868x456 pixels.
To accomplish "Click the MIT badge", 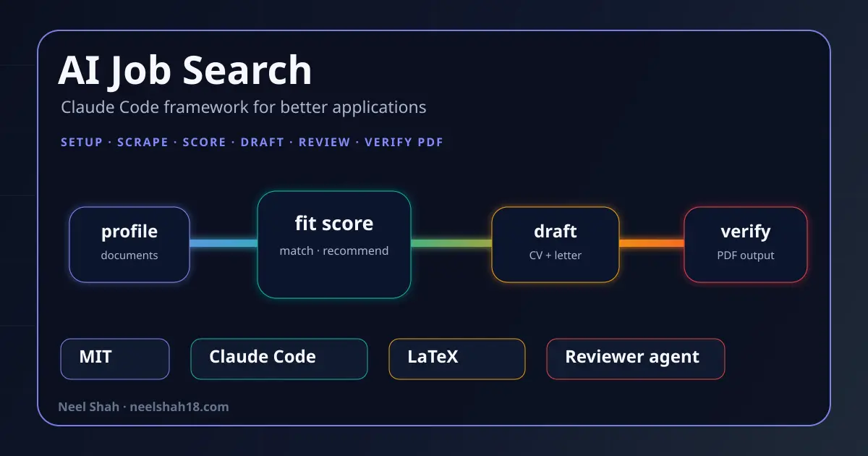I will [115, 359].
